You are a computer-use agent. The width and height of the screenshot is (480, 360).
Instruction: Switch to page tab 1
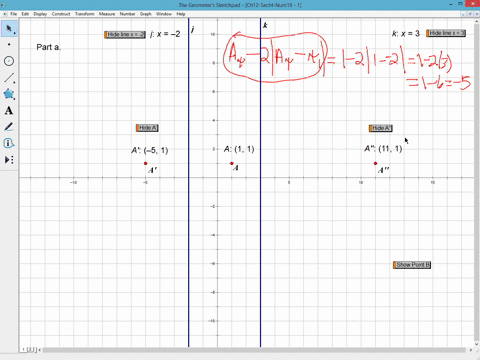[23, 350]
